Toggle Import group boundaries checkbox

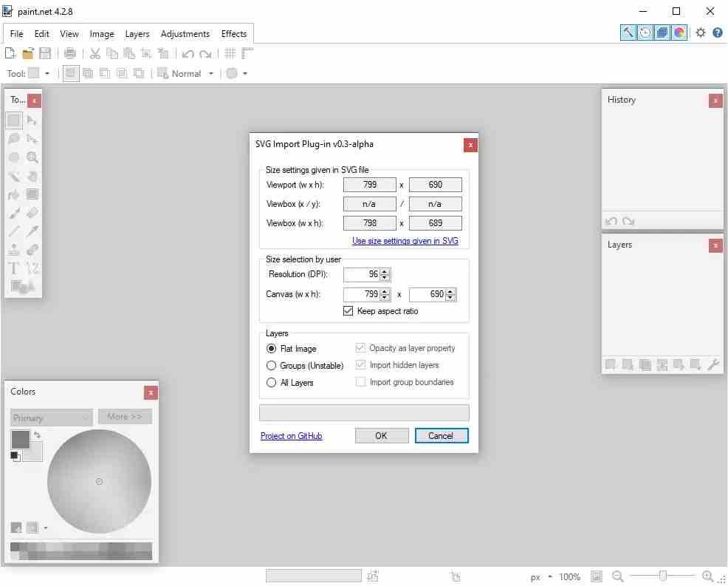click(360, 381)
